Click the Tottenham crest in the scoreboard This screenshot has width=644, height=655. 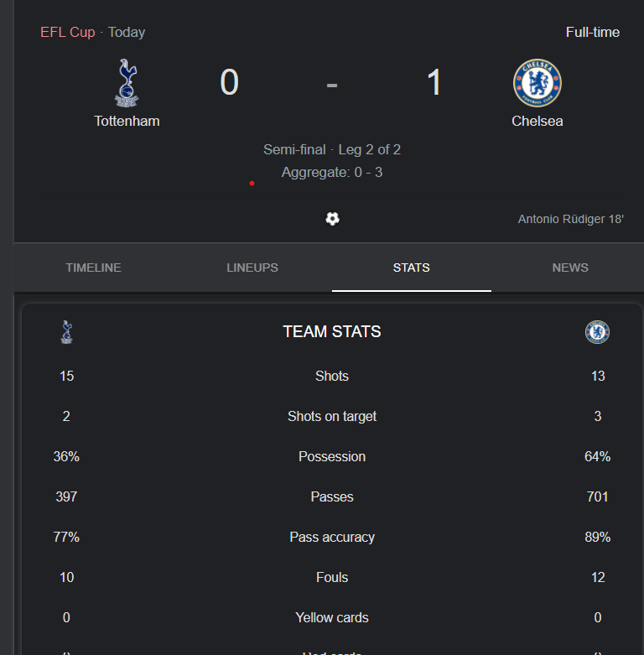click(127, 83)
